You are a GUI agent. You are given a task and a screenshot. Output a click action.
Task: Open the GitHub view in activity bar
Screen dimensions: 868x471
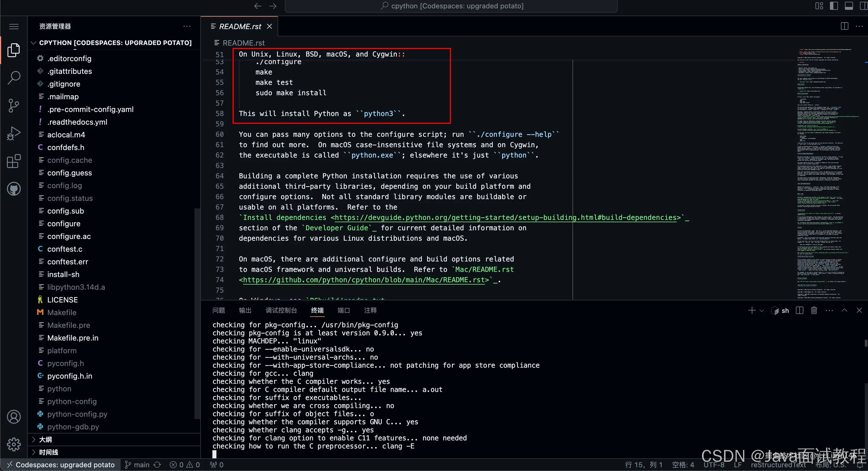click(x=14, y=189)
